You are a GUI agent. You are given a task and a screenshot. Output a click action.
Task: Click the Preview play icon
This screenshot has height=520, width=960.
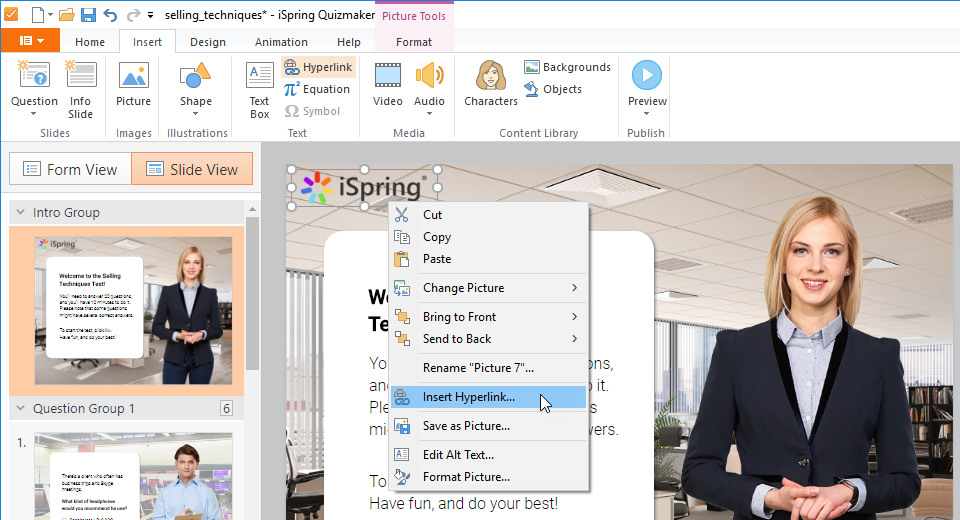click(647, 75)
